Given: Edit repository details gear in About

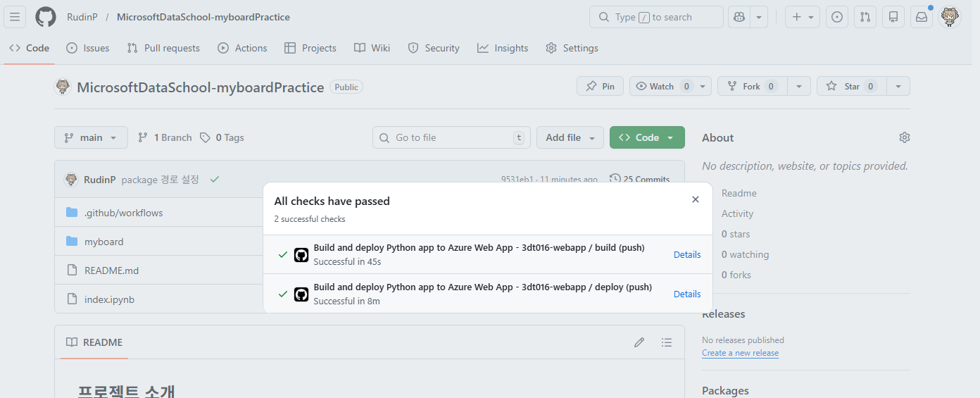Looking at the screenshot, I should tap(905, 137).
